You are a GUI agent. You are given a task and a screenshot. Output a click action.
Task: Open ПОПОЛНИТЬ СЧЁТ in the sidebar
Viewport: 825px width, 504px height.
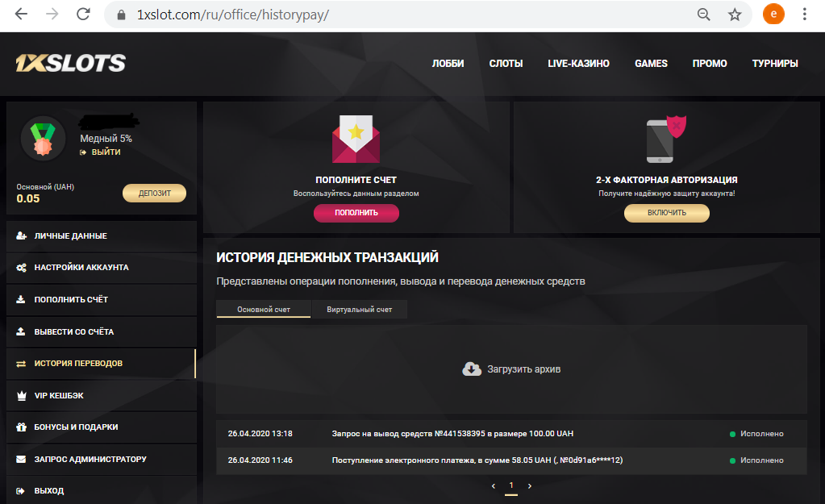(101, 299)
